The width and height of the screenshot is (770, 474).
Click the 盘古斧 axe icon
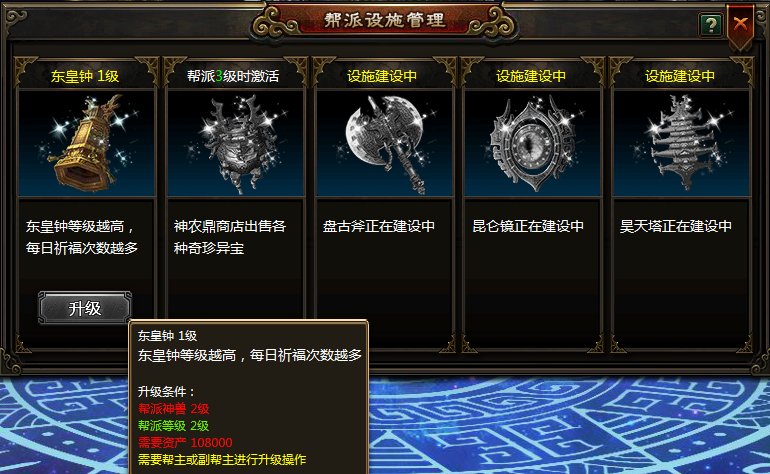point(384,143)
